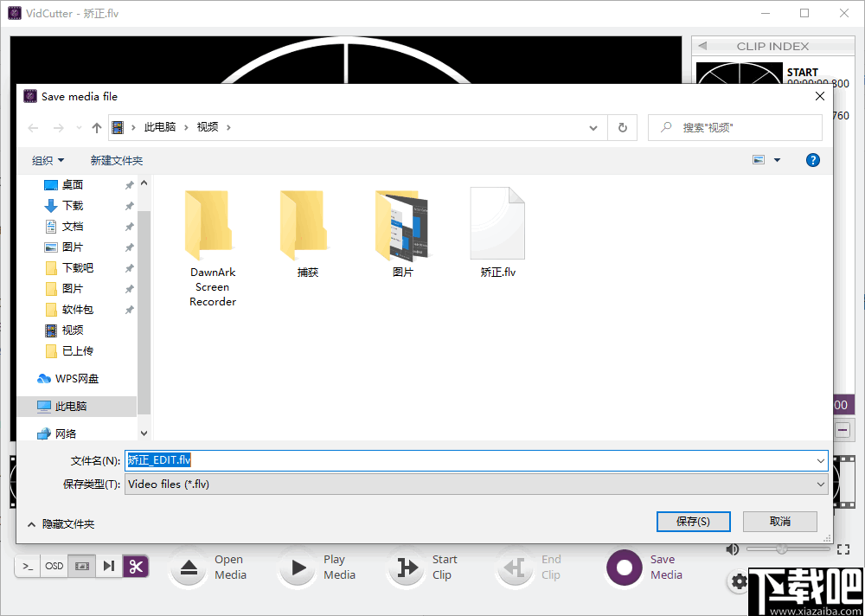Enter fullscreen using the frame icon
The height and width of the screenshot is (616, 865).
[x=844, y=549]
